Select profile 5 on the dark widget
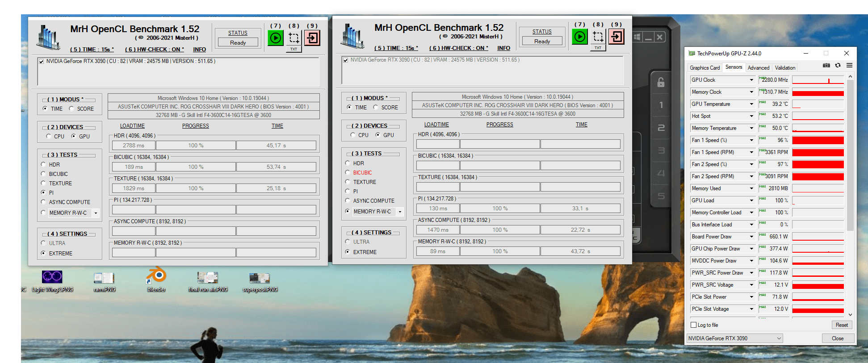This screenshot has height=363, width=868. pyautogui.click(x=661, y=196)
